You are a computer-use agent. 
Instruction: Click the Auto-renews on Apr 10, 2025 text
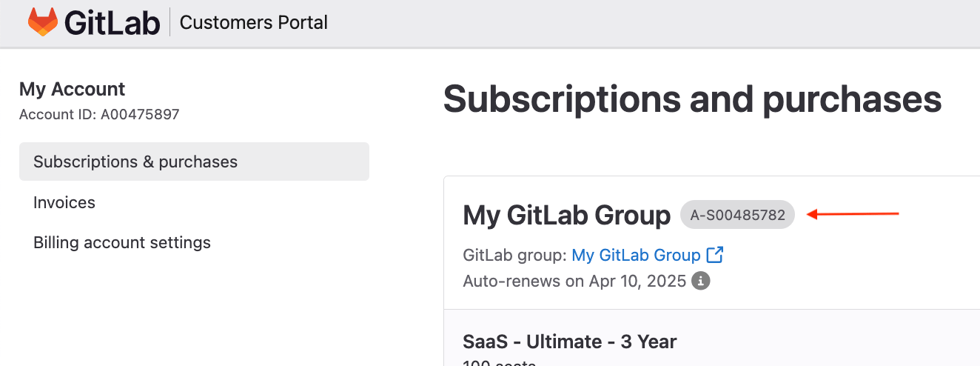(x=576, y=282)
